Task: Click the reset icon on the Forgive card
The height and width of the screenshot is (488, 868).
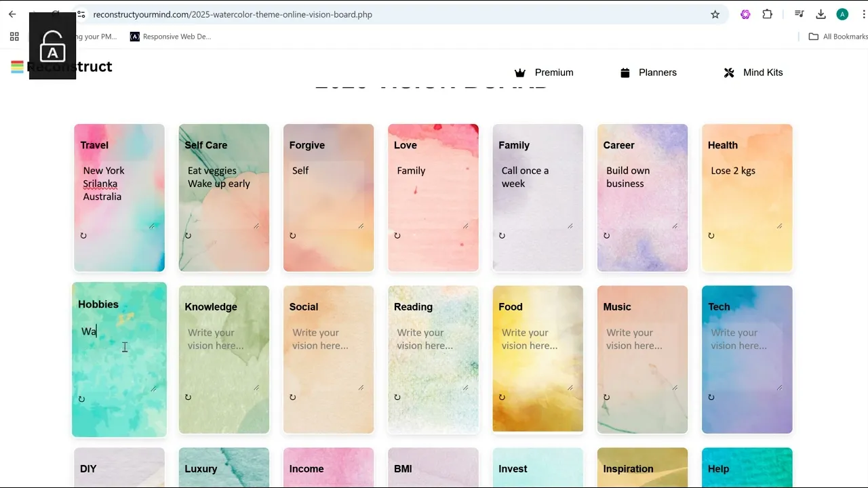Action: pos(293,236)
